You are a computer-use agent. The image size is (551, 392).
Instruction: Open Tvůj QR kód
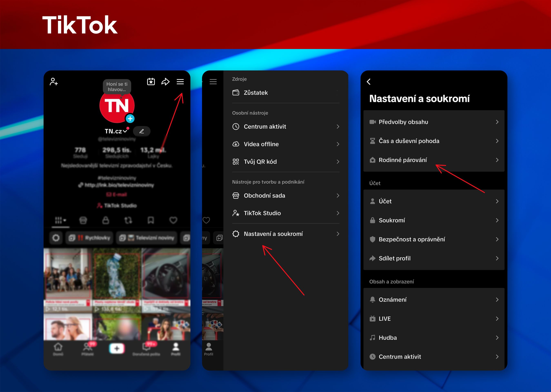pyautogui.click(x=286, y=162)
